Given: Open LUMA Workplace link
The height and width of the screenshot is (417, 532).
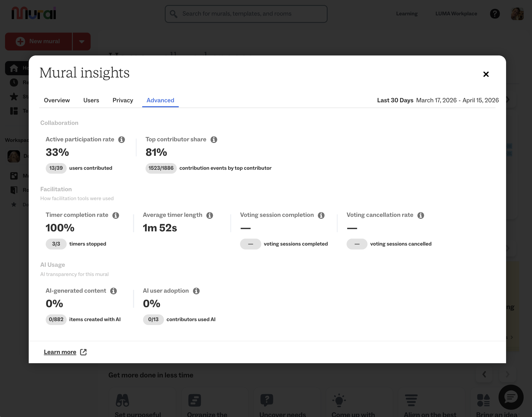Looking at the screenshot, I should click(x=456, y=14).
